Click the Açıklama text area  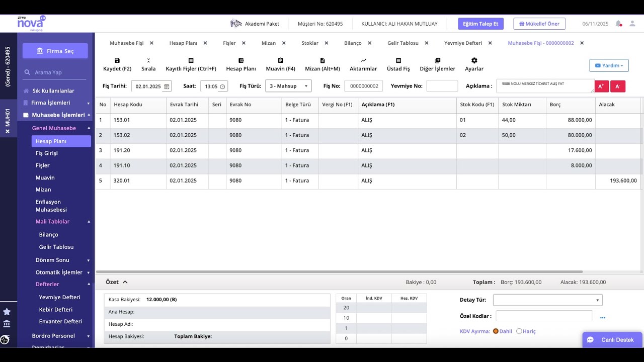(x=545, y=86)
